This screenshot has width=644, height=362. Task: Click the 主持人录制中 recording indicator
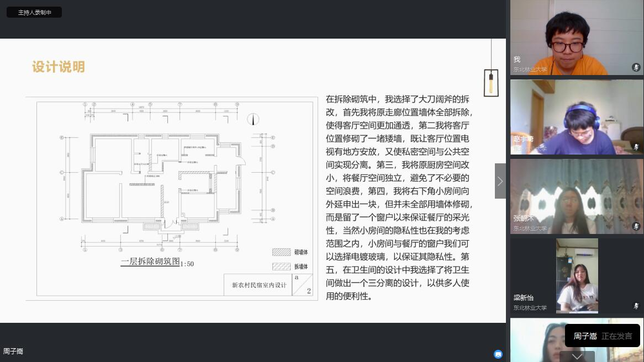[34, 12]
